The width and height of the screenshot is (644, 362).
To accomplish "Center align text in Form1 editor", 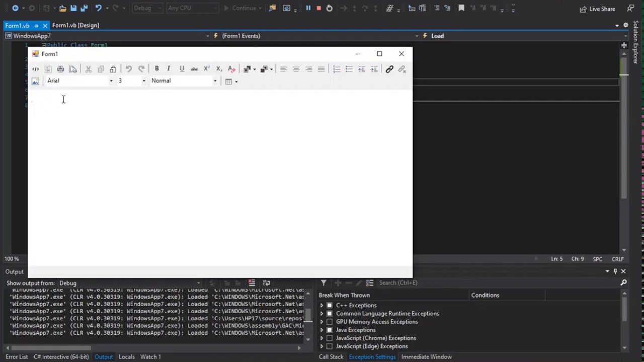I will pos(296,69).
